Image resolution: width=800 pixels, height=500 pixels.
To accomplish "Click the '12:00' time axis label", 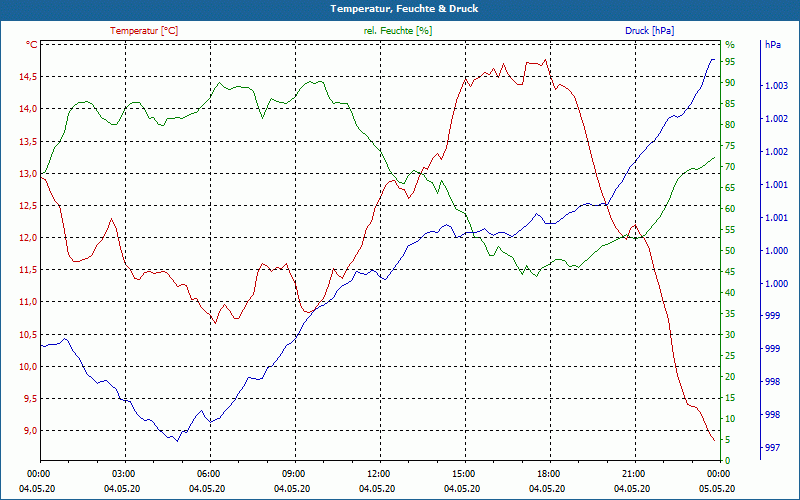I will coord(380,473).
